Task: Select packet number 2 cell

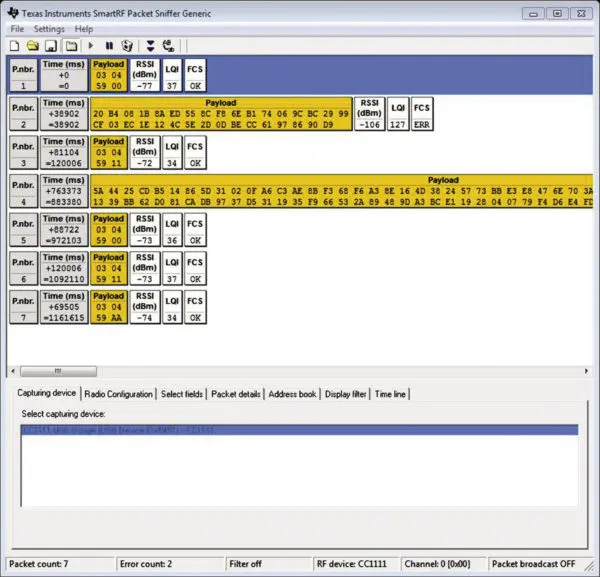Action: (x=23, y=114)
